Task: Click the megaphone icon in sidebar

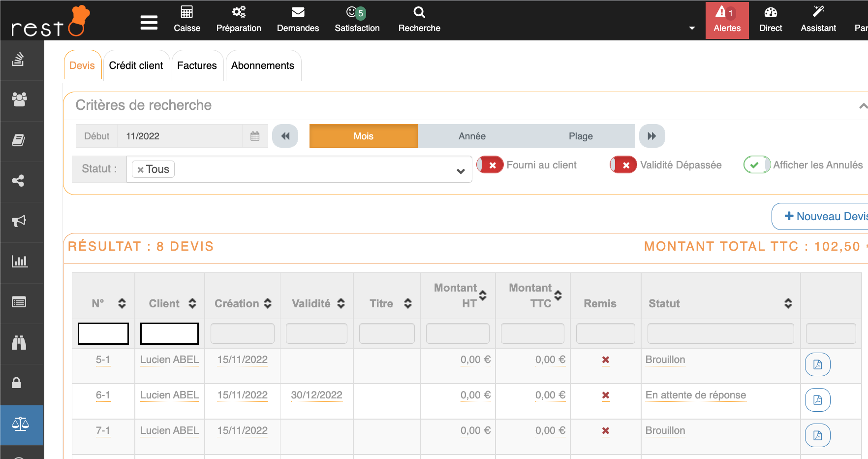Action: [x=19, y=221]
